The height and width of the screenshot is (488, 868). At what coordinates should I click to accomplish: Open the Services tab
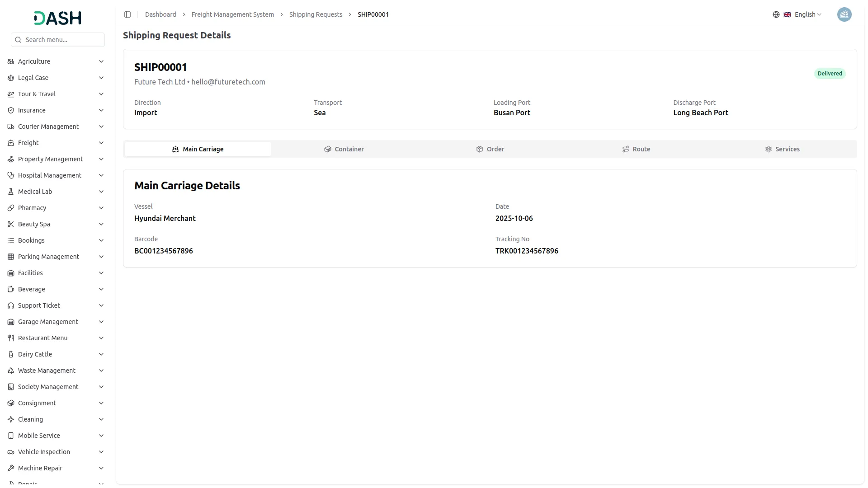(x=782, y=149)
